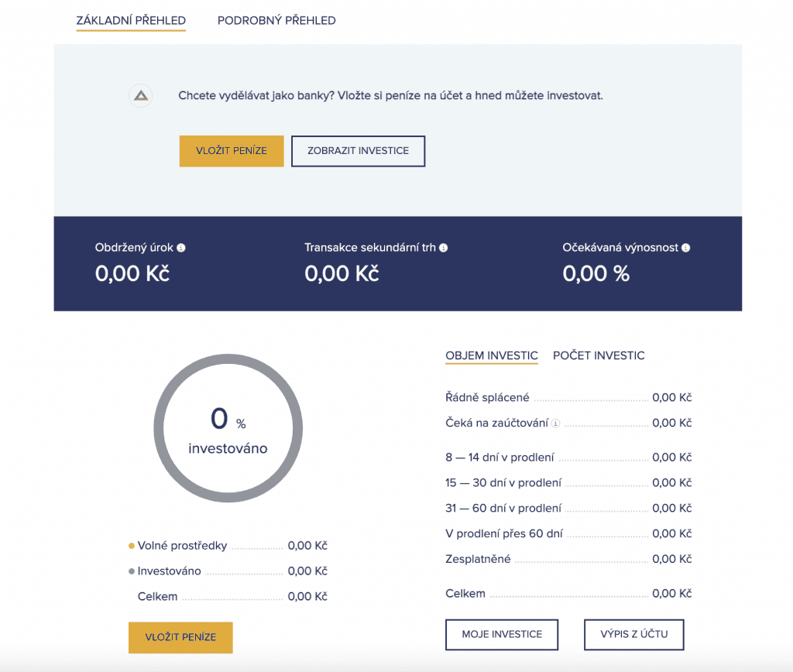793x672 pixels.
Task: Click the Řádně splácené row
Action: click(568, 397)
